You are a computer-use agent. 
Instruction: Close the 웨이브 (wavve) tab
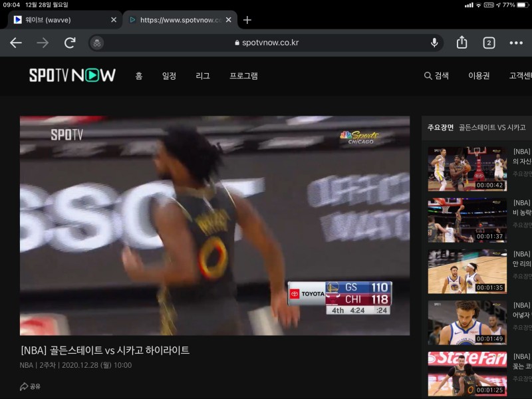(113, 20)
